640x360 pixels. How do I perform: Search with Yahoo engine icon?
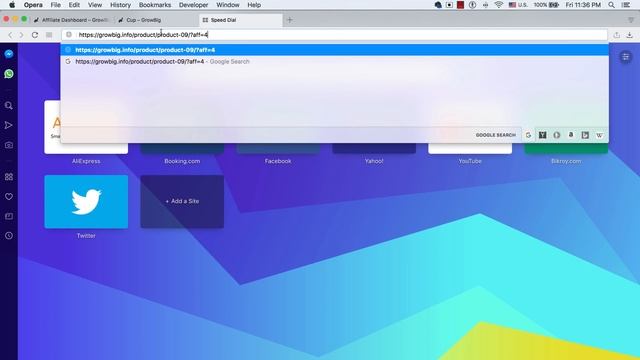tap(542, 135)
